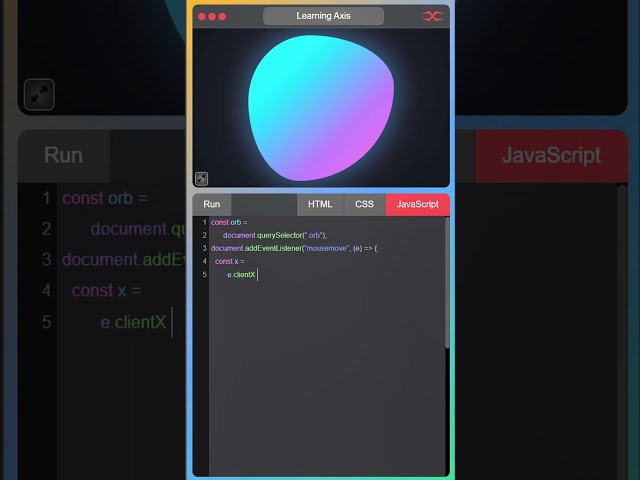Click the large expand icon in the blurred background
The image size is (640, 480).
click(39, 95)
